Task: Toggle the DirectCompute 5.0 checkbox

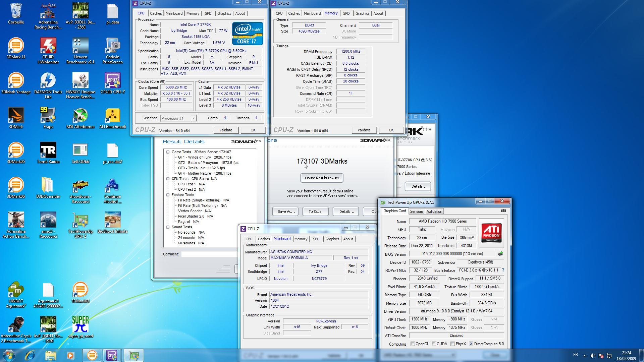Action: pyautogui.click(x=471, y=344)
